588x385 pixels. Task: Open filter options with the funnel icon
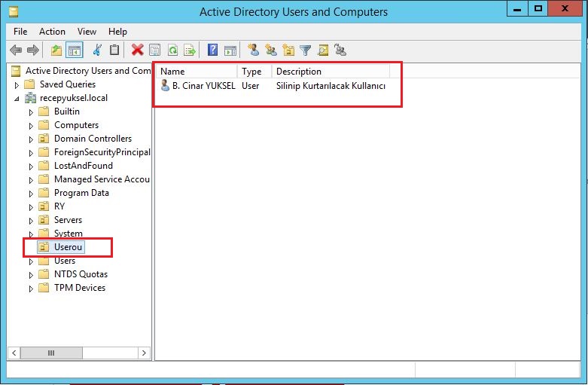click(x=306, y=50)
